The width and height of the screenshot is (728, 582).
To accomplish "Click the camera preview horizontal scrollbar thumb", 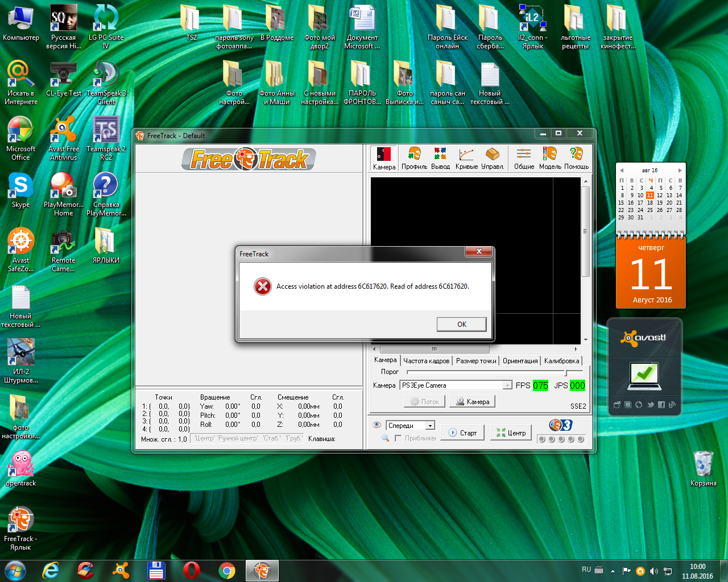I will click(x=435, y=349).
